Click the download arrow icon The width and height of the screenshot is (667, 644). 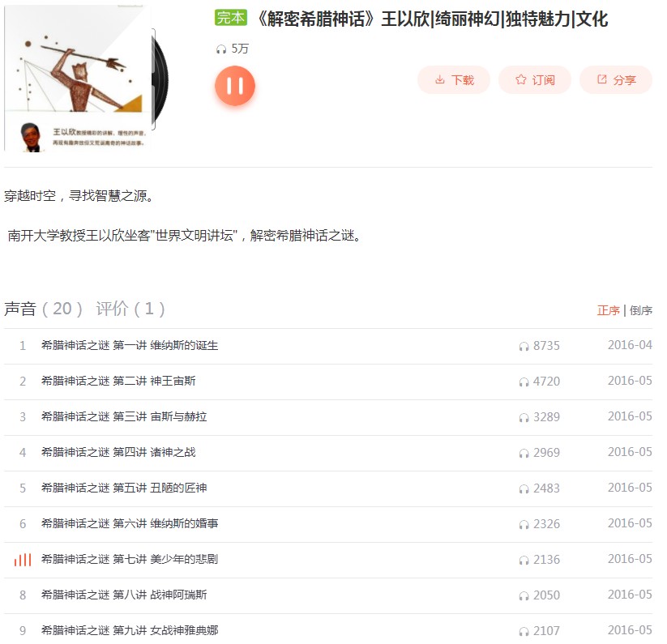point(440,79)
